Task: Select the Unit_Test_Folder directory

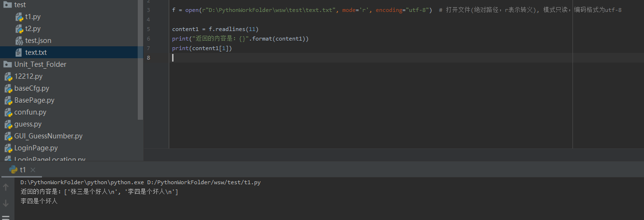Action: (40, 64)
